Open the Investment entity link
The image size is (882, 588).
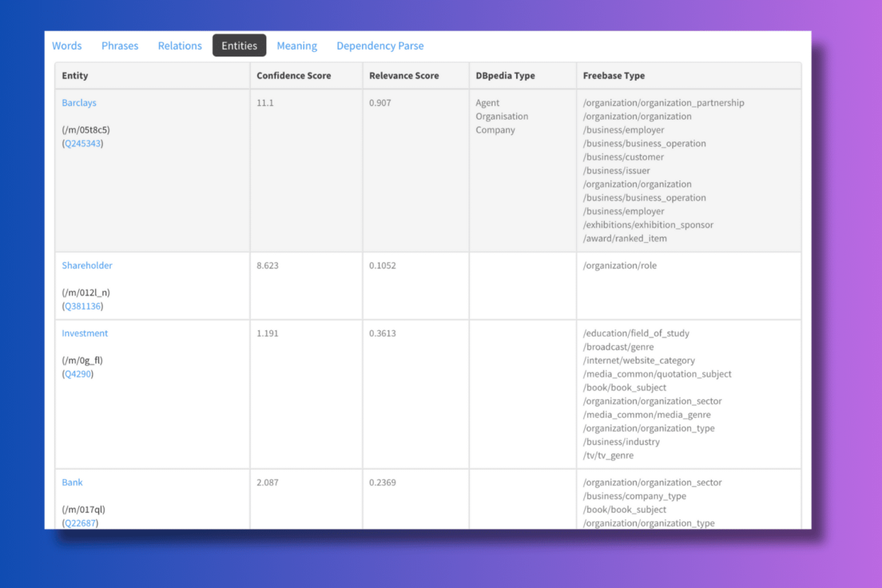coord(85,333)
